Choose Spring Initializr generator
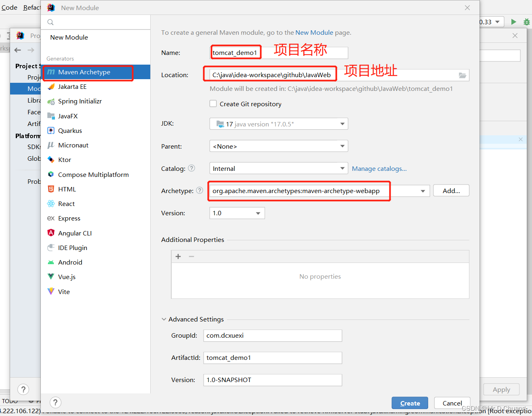 pyautogui.click(x=96, y=101)
